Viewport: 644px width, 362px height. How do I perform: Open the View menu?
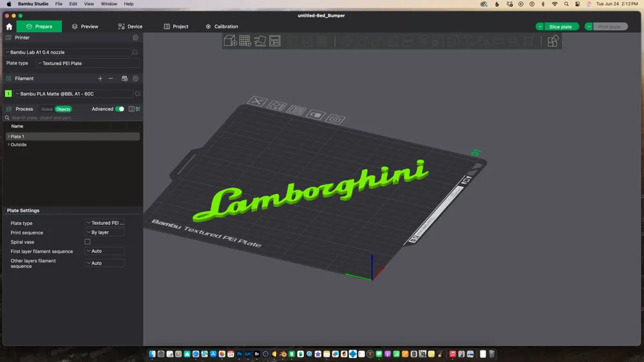89,4
